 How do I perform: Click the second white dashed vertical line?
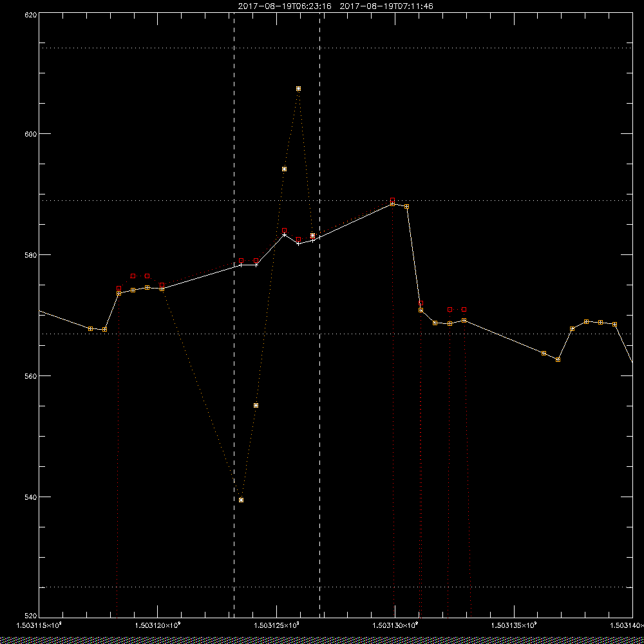point(319,315)
